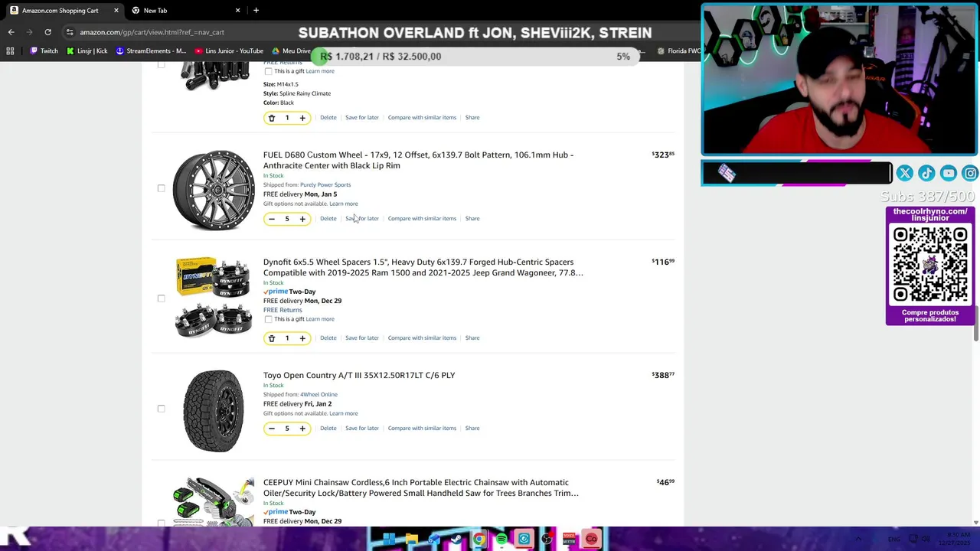Open the 4Wheel Online seller link
Viewport: 980px width, 551px height.
[x=318, y=394]
